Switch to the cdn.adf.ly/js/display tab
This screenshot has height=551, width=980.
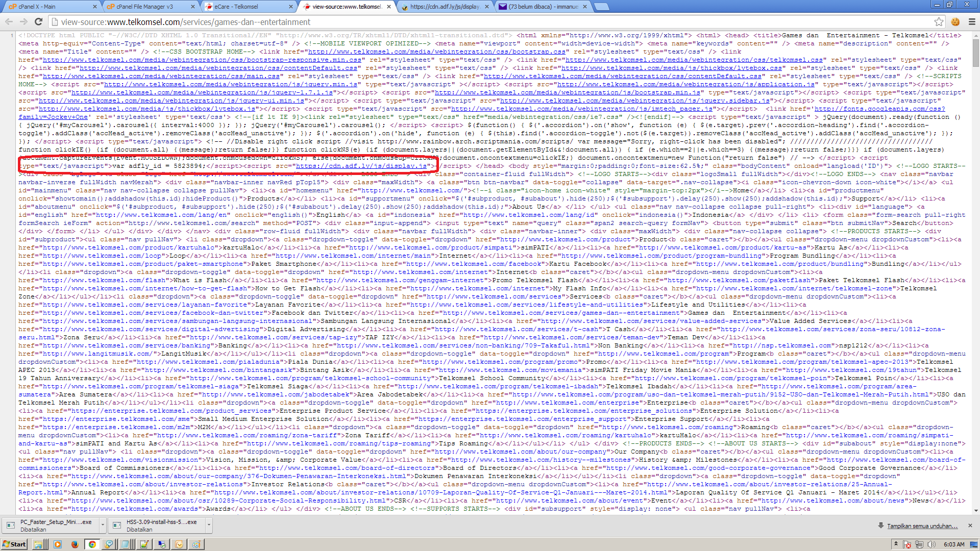point(443,7)
